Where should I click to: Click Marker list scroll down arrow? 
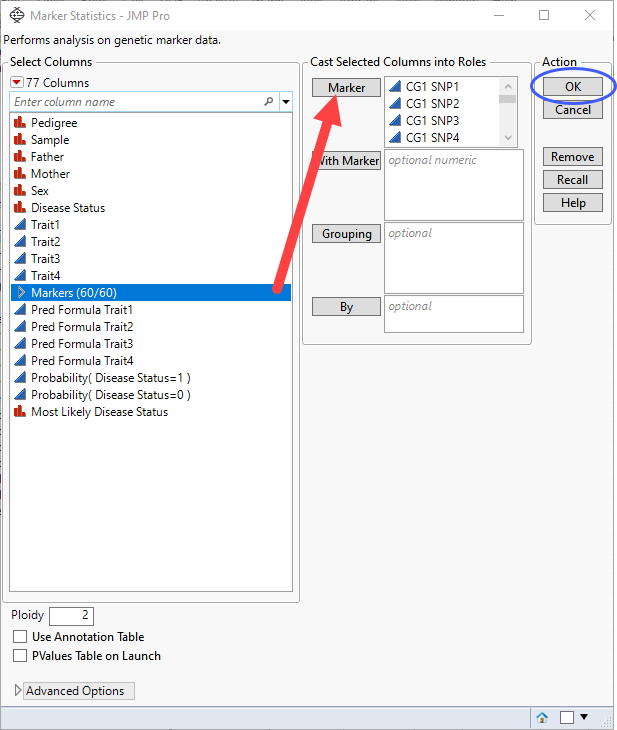pos(508,138)
